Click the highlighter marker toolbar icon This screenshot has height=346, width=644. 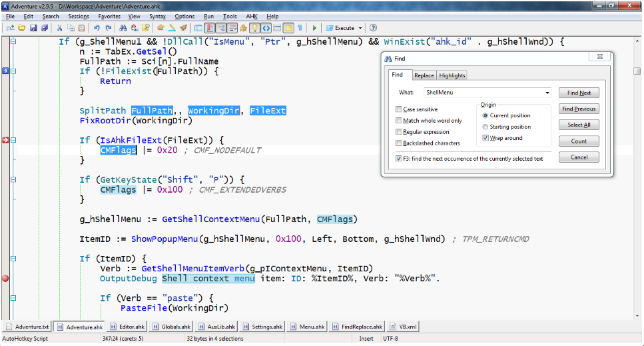(172, 28)
